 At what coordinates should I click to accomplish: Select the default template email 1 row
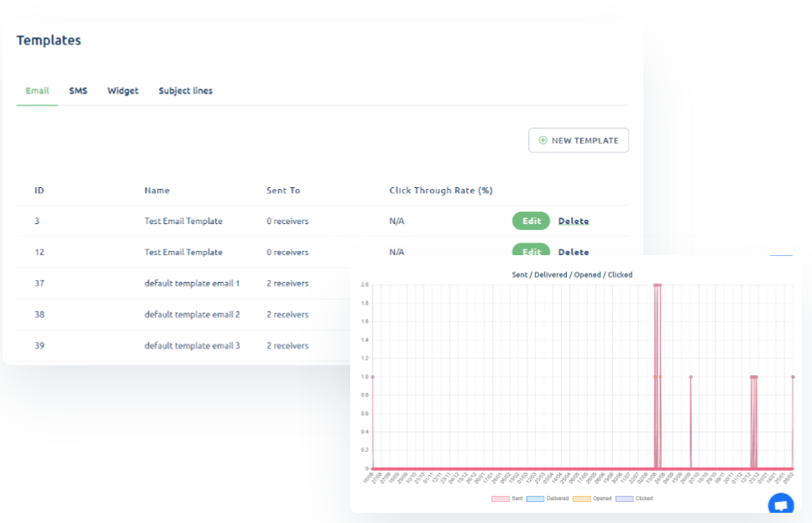point(191,283)
